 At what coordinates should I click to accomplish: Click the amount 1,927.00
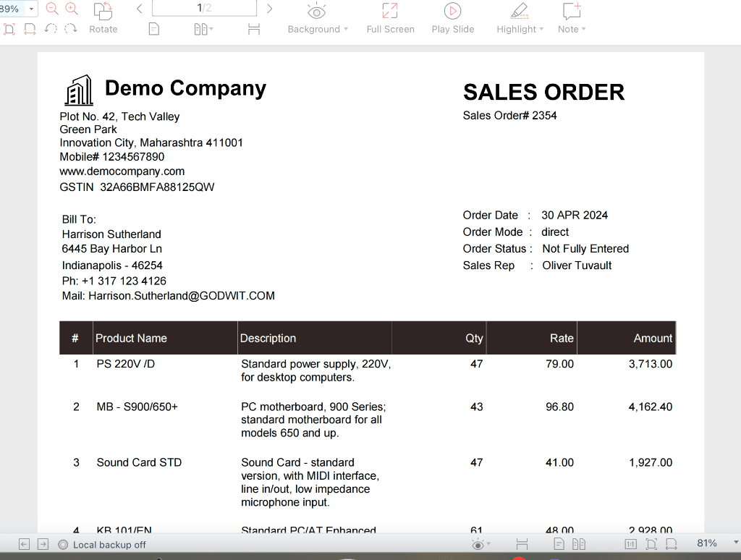point(651,462)
